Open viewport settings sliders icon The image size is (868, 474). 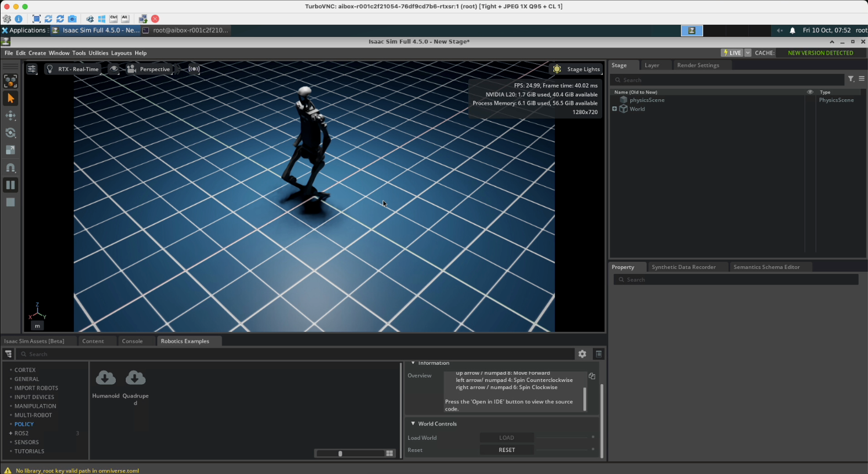click(32, 69)
